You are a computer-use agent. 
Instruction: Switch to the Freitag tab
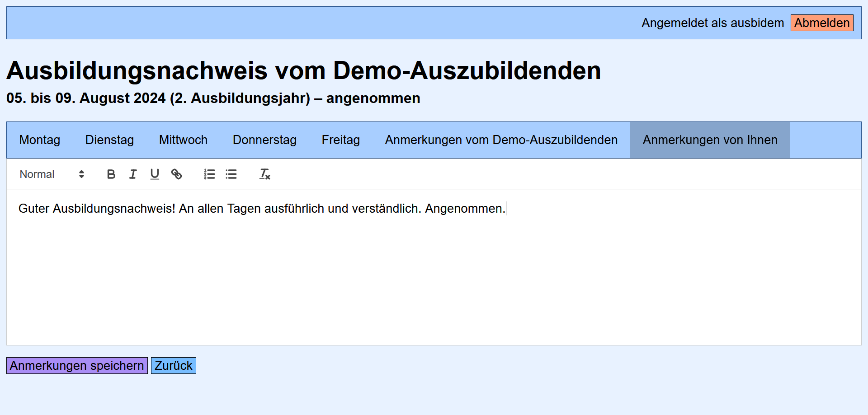341,140
